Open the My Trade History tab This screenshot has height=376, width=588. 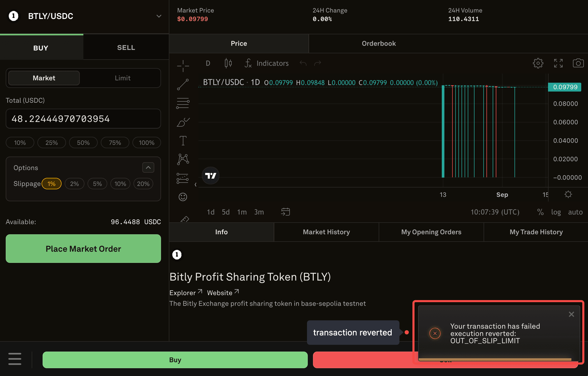point(536,232)
